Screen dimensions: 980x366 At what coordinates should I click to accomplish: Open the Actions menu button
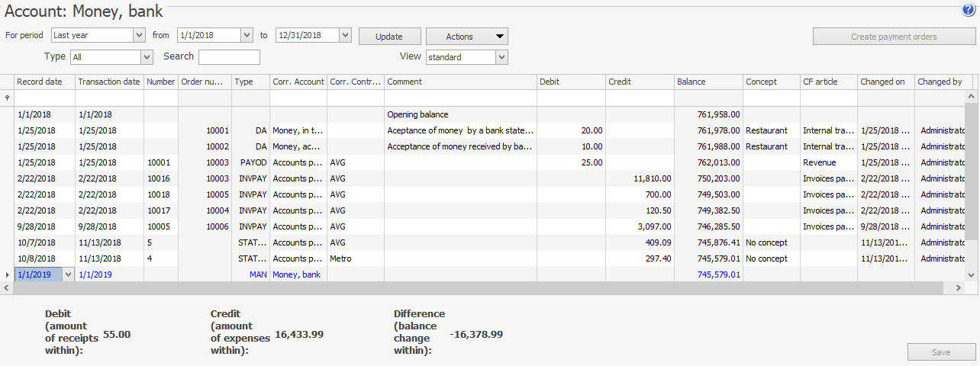tap(466, 37)
